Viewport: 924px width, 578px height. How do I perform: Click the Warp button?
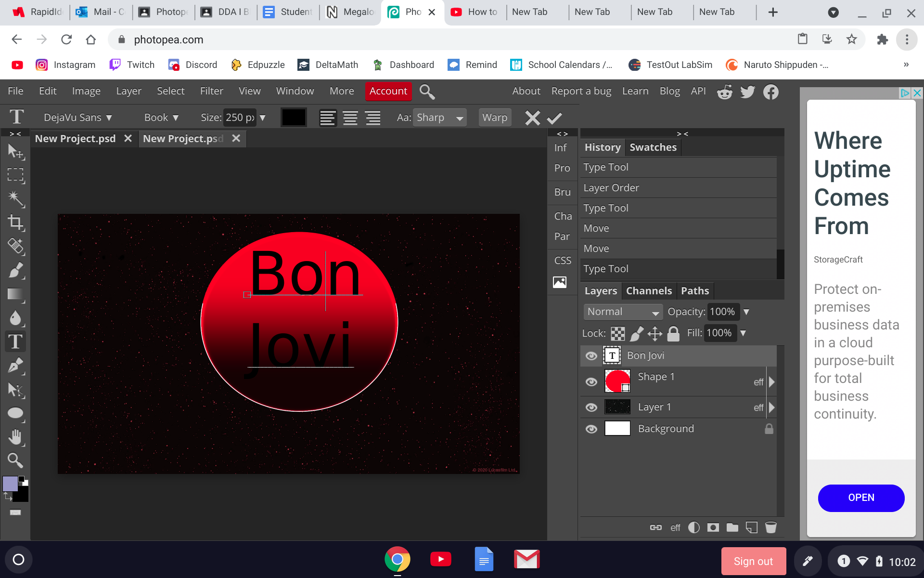[x=495, y=118]
